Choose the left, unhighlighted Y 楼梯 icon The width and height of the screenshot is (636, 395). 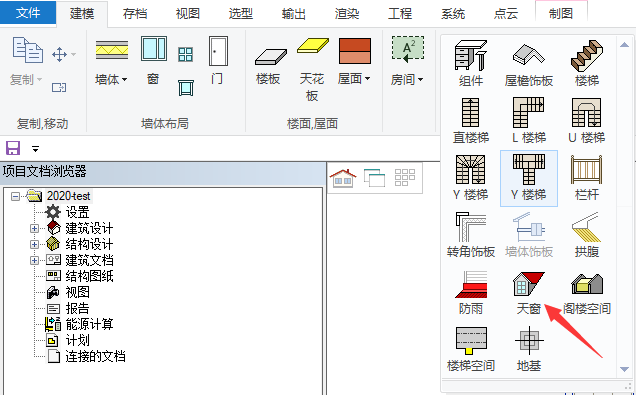pos(471,178)
